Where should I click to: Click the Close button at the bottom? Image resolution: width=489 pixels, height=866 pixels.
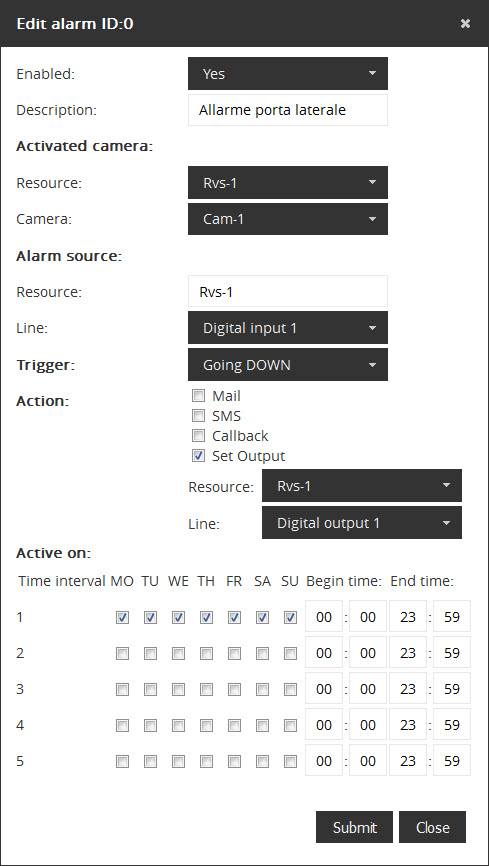coord(433,827)
